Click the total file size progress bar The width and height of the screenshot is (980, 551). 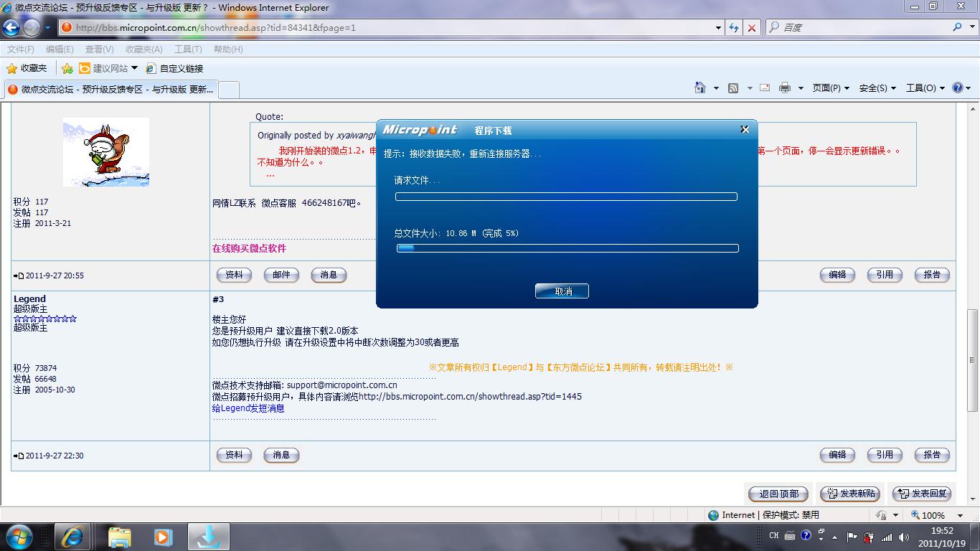click(567, 248)
